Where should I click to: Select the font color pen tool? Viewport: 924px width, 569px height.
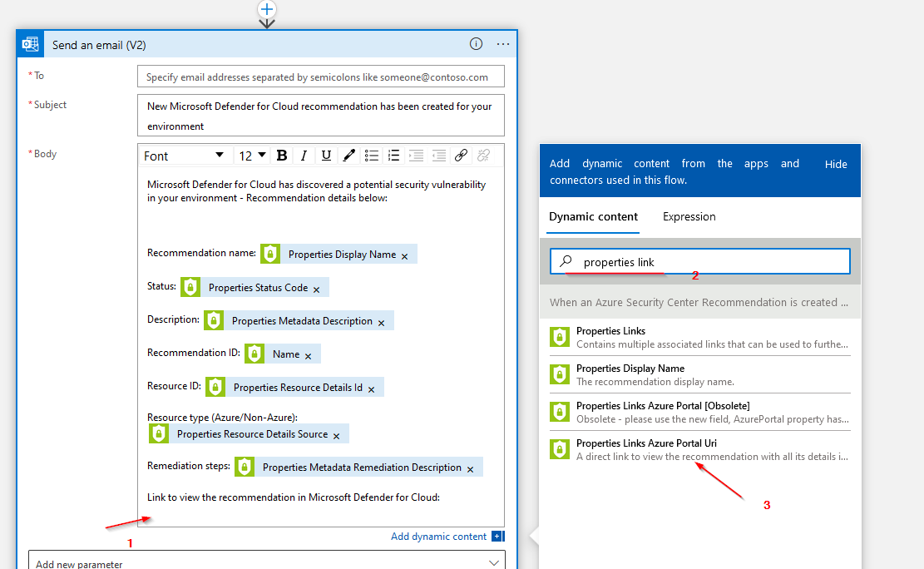point(348,156)
